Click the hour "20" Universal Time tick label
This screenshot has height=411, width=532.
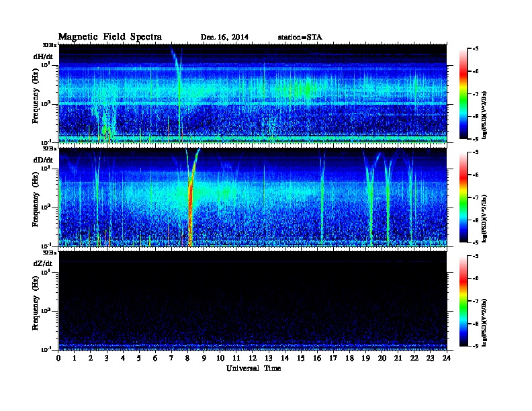coord(382,358)
